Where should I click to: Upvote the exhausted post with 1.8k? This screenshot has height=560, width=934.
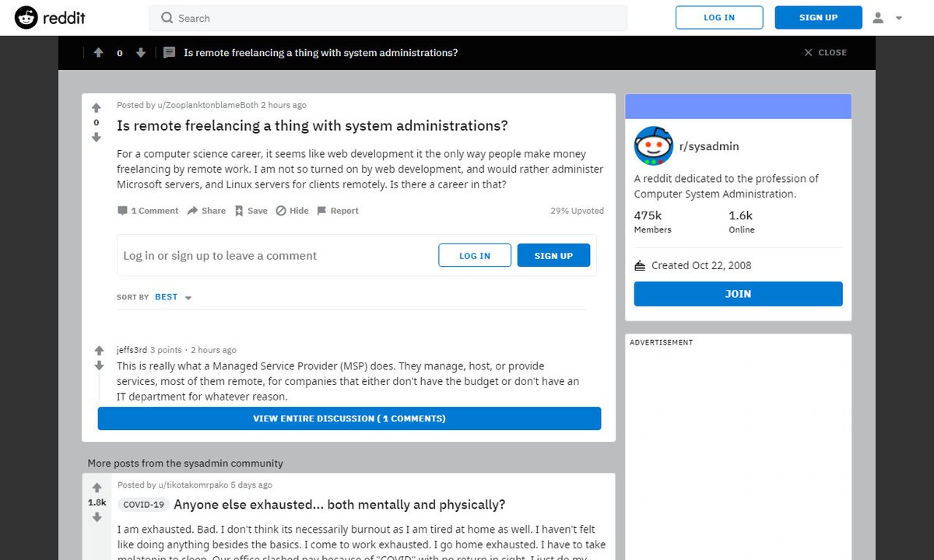[x=97, y=488]
